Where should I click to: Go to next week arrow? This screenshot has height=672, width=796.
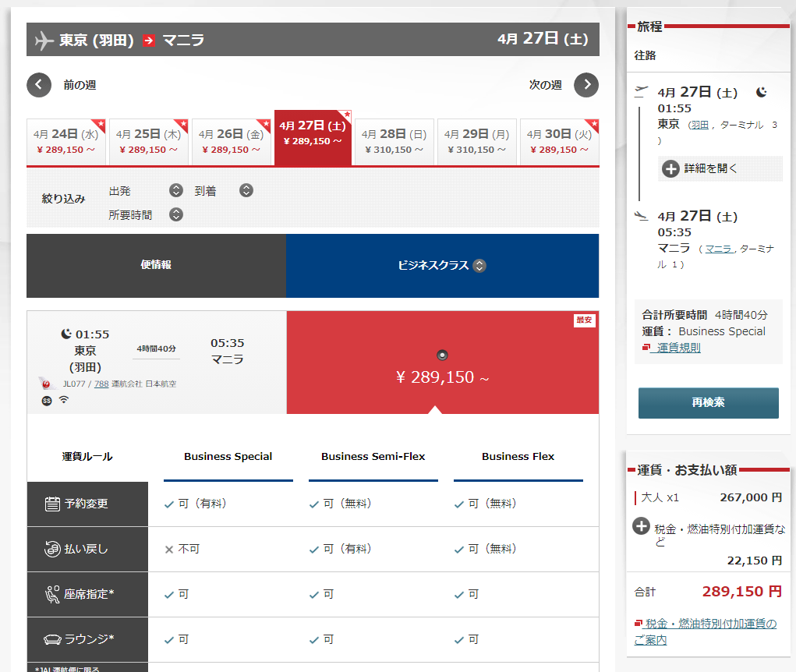586,85
